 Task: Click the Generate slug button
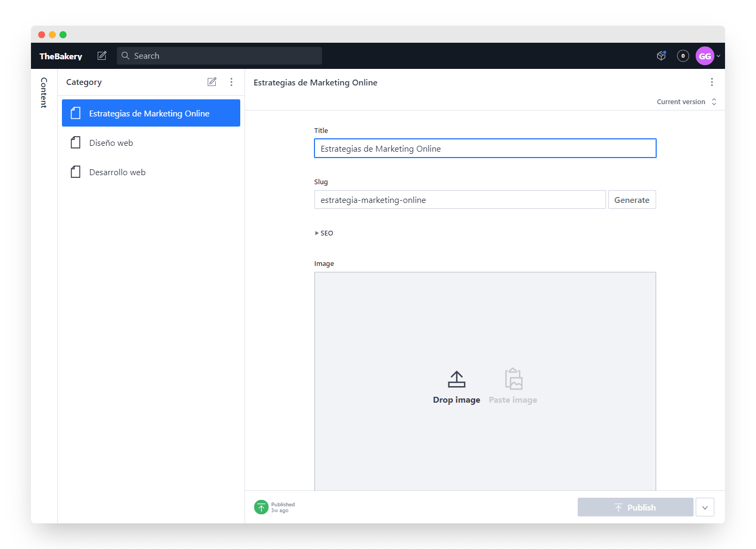[x=632, y=200]
